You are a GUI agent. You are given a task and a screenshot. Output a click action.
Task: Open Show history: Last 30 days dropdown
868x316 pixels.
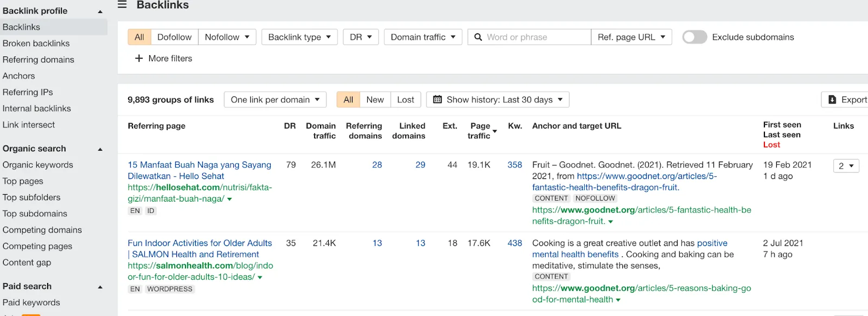point(497,100)
